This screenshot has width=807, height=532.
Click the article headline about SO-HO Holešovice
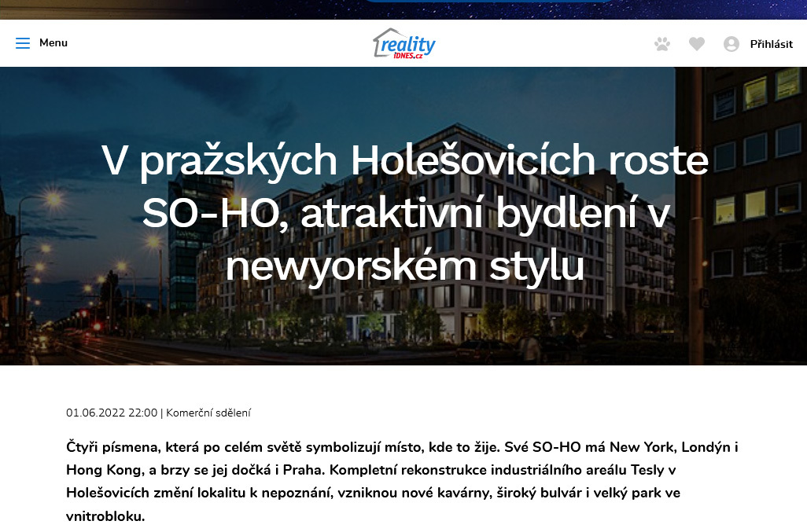coord(404,213)
